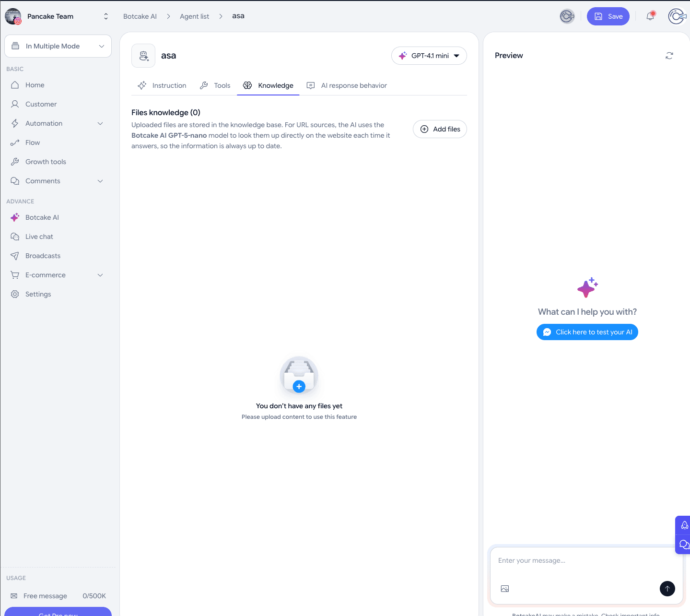This screenshot has width=690, height=616.
Task: Open Live chat in the sidebar
Action: tap(58, 237)
